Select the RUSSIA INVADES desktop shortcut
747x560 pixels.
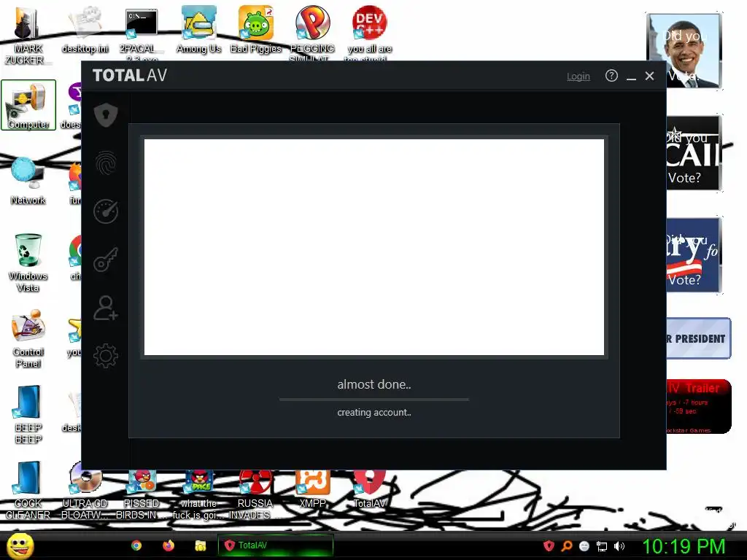(255, 493)
